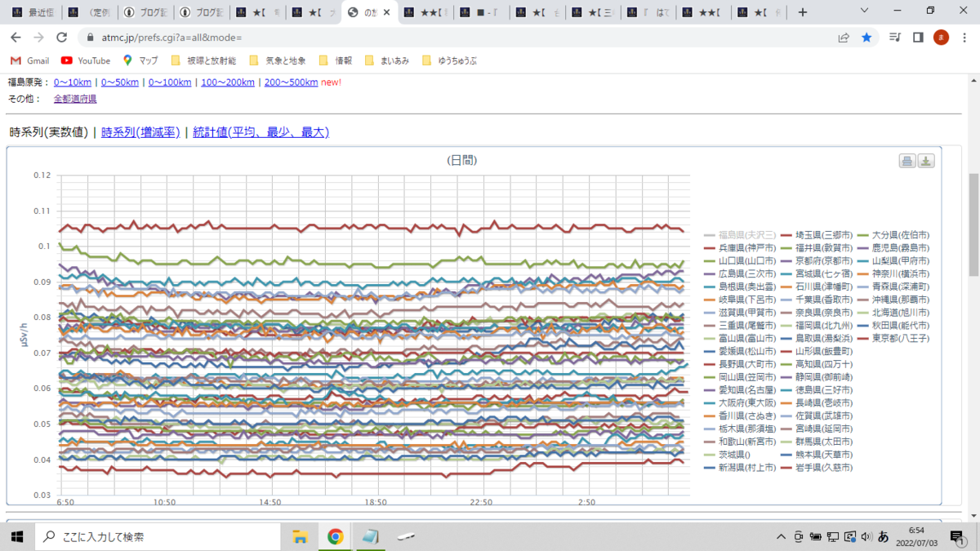980x551 pixels.
Task: Open the media control icon in toolbar
Action: coord(895,38)
